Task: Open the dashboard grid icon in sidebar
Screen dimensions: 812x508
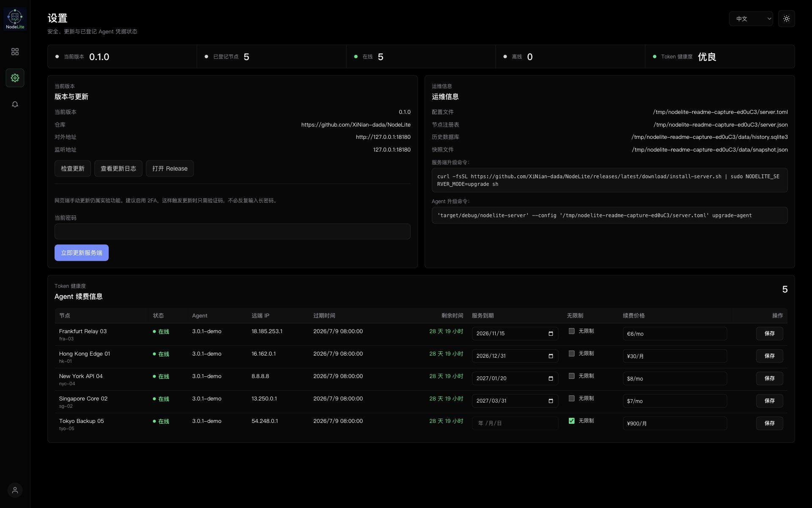Action: [x=15, y=52]
